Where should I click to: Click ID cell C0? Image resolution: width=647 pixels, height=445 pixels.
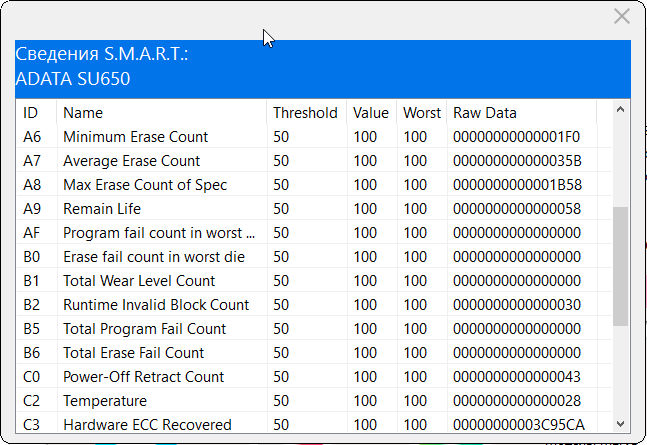31,376
